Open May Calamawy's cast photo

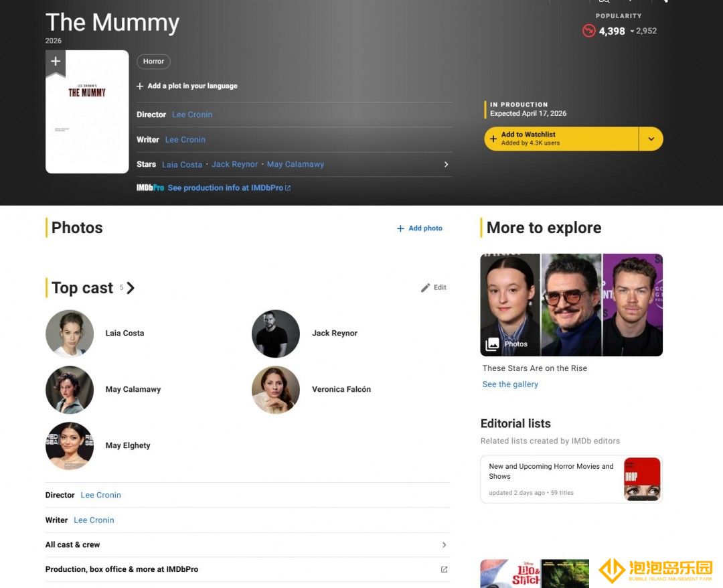click(x=70, y=390)
